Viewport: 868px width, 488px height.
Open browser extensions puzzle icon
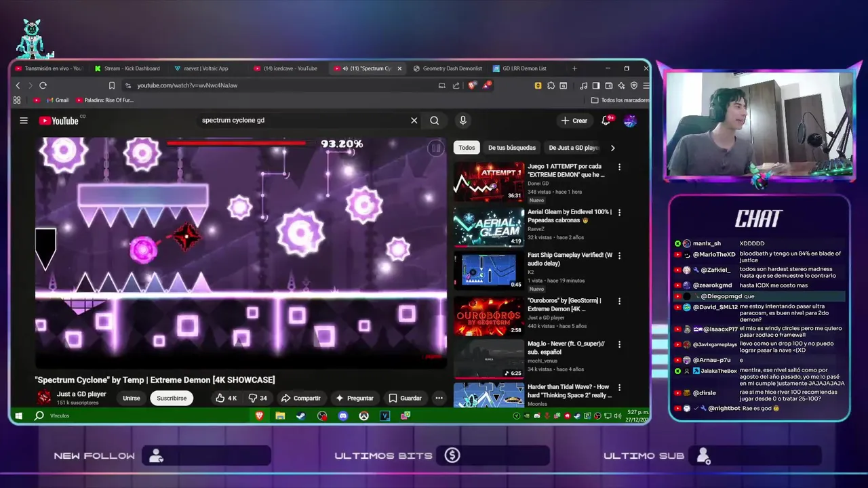tap(551, 85)
